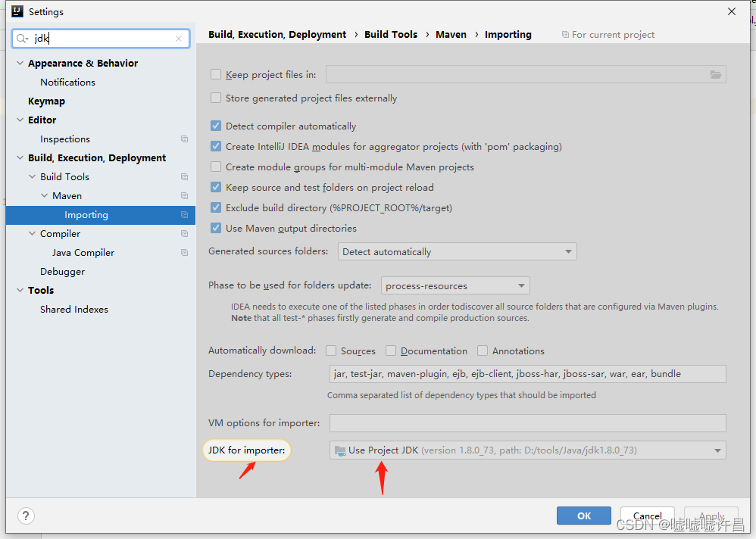Select Notifications in settings tree
The width and height of the screenshot is (756, 539).
(x=67, y=83)
